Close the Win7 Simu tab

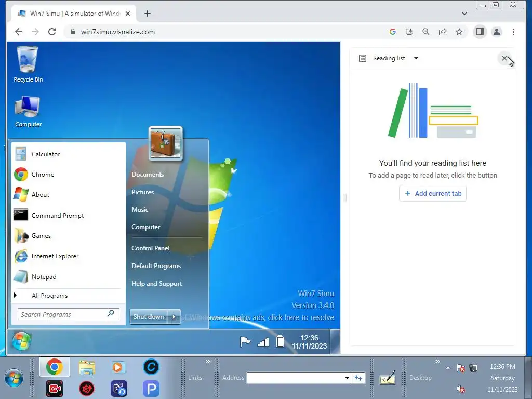[128, 14]
